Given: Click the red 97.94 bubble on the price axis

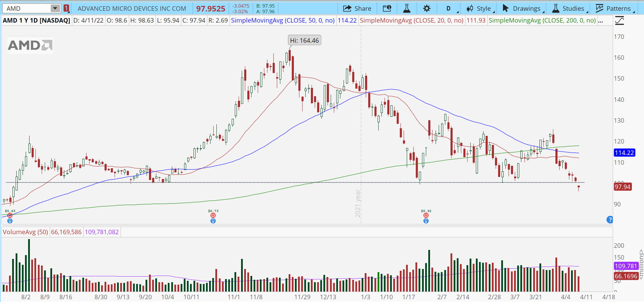Looking at the screenshot, I should coord(622,187).
